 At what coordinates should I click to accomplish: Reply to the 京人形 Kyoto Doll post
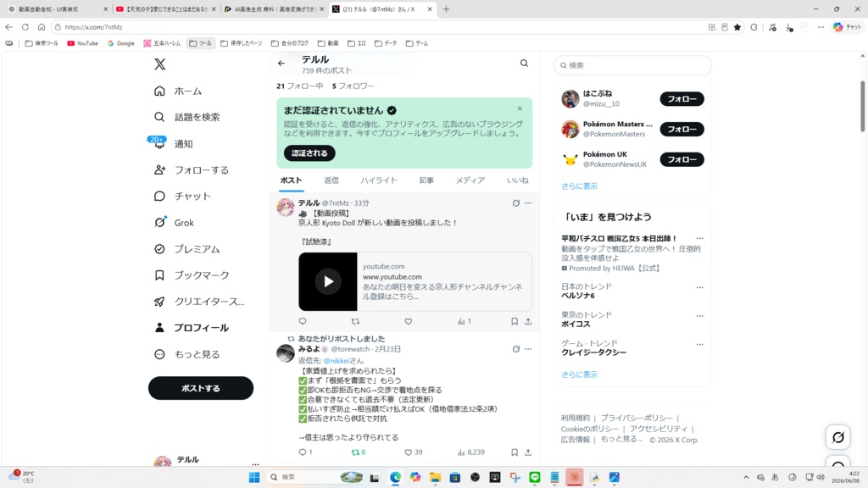[x=303, y=321]
